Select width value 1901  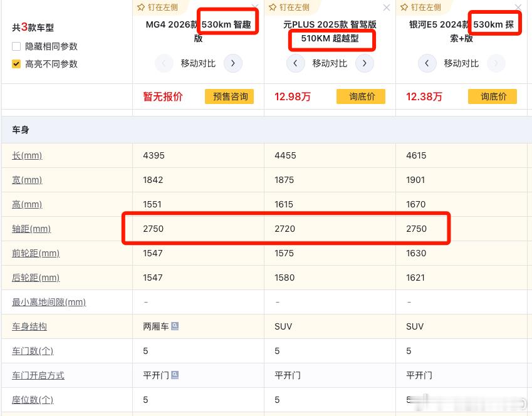coord(415,180)
